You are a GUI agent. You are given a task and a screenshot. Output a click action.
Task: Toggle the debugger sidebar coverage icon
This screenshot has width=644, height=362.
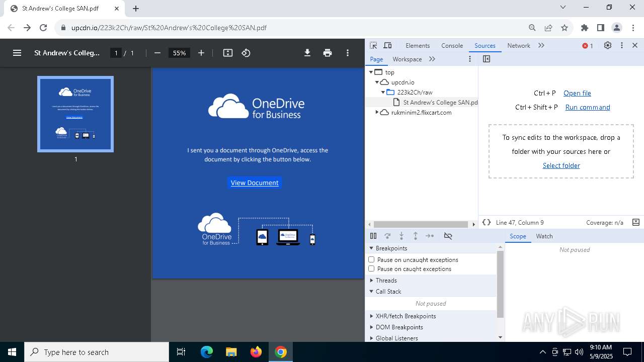pos(636,222)
